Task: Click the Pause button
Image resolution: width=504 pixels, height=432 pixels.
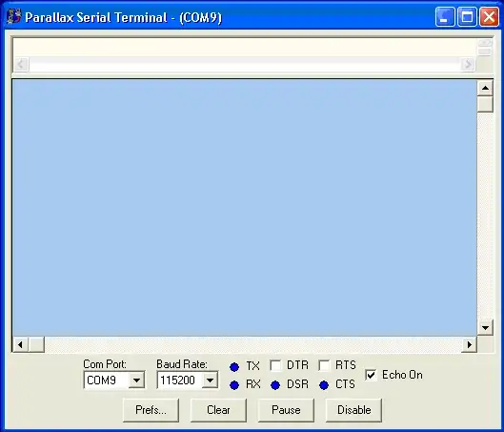Action: coord(286,410)
